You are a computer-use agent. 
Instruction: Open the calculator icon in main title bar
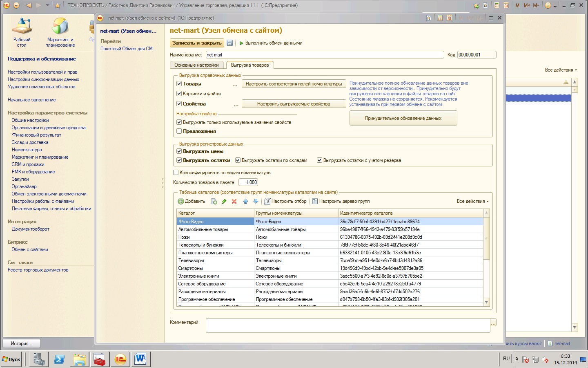click(x=497, y=5)
